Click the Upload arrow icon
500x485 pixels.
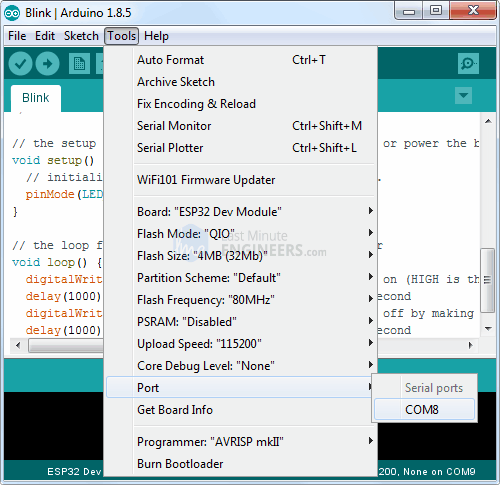(47, 63)
